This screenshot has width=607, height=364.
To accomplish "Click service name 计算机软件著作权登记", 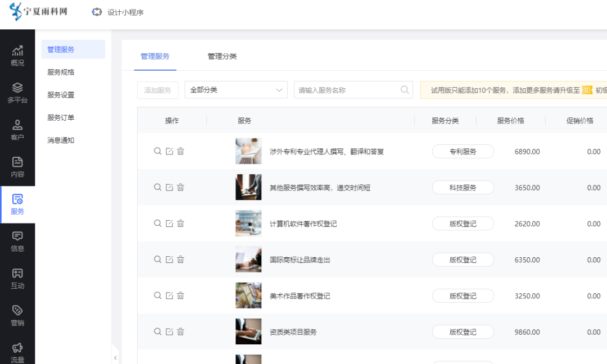I will pyautogui.click(x=303, y=224).
